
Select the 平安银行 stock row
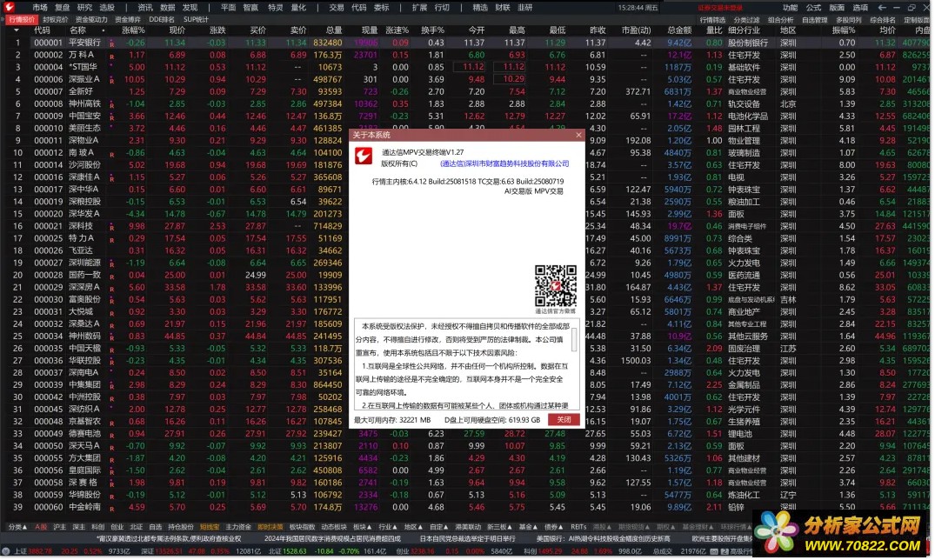468,43
